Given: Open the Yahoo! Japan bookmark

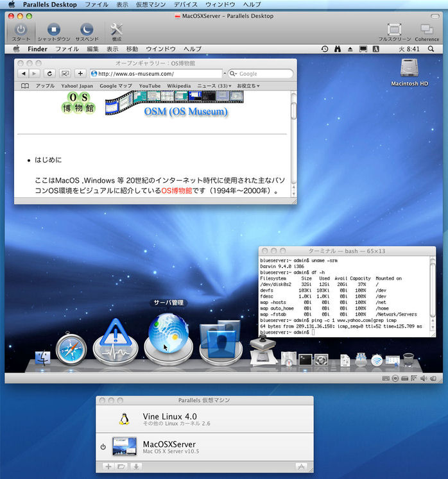Looking at the screenshot, I should [77, 86].
